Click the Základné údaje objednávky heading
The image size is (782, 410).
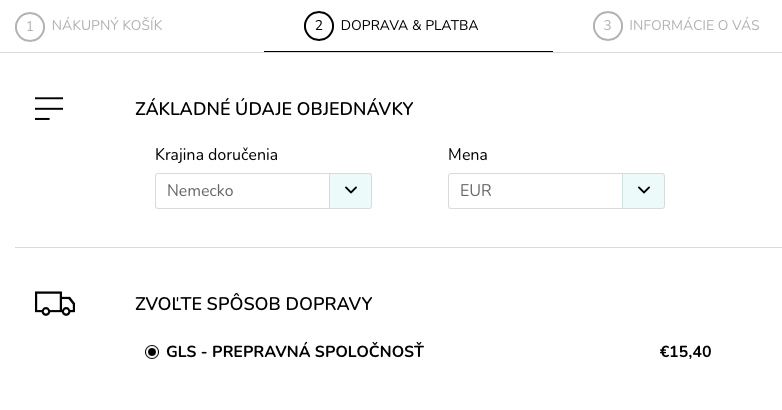274,109
